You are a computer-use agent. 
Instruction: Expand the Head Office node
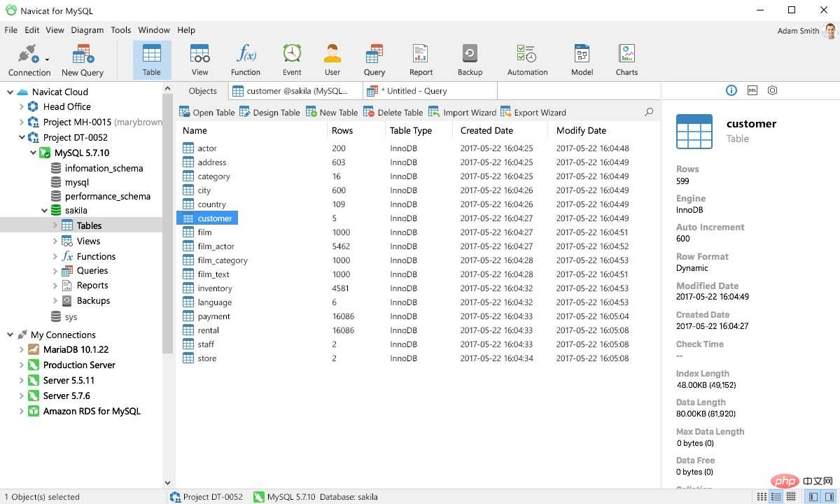tap(21, 107)
